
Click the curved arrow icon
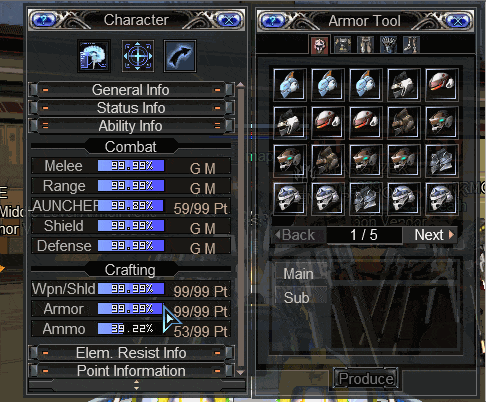(x=180, y=56)
